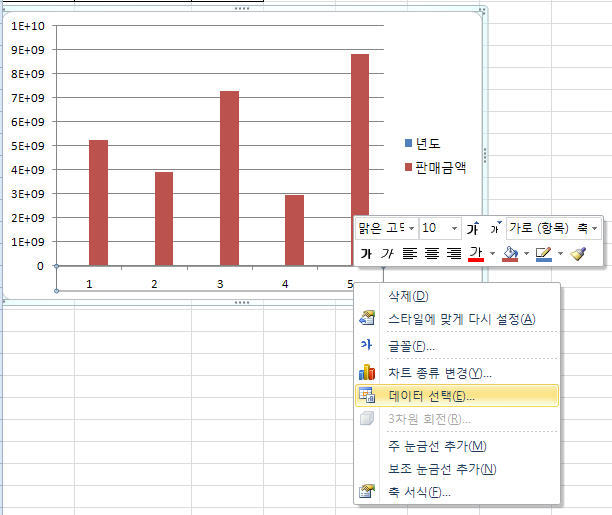Open the 가로 (항목) 축 chart element dropdown
Image resolution: width=612 pixels, height=515 pixels.
pyautogui.click(x=594, y=228)
